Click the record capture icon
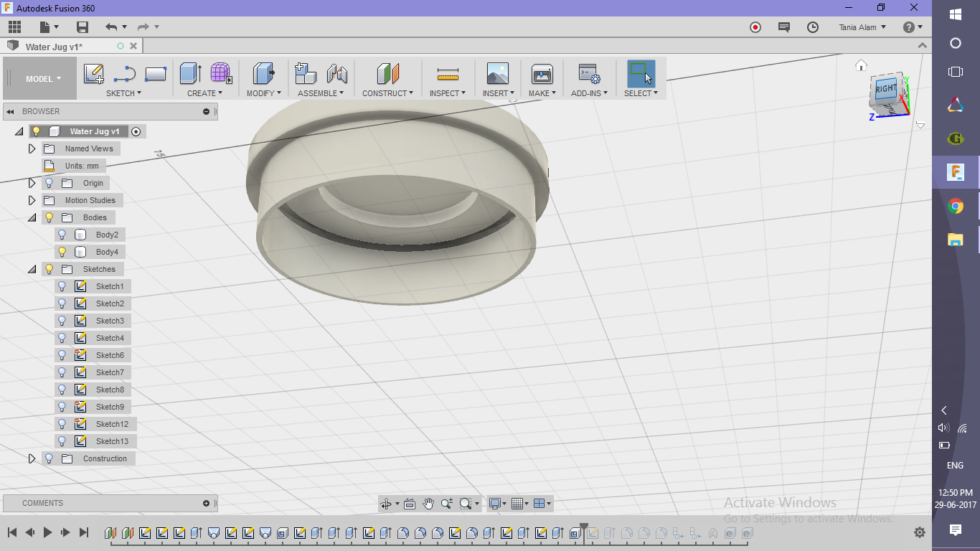The height and width of the screenshot is (551, 980). point(755,27)
